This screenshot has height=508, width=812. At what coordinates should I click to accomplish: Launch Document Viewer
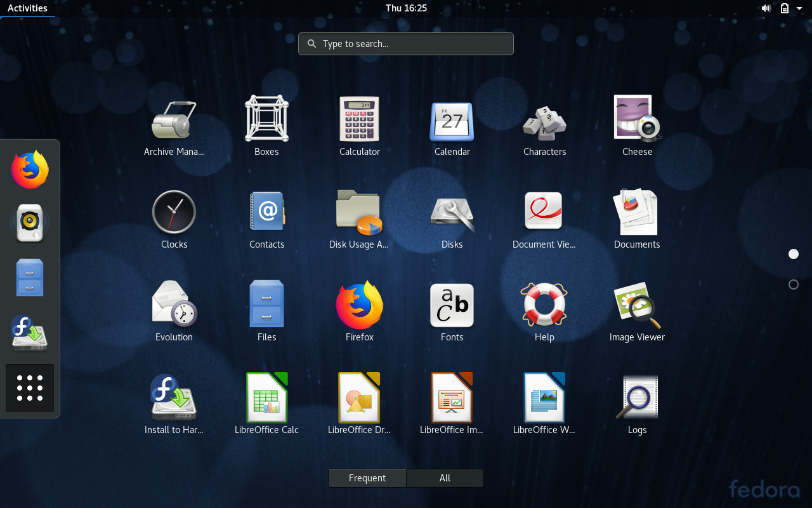(544, 212)
